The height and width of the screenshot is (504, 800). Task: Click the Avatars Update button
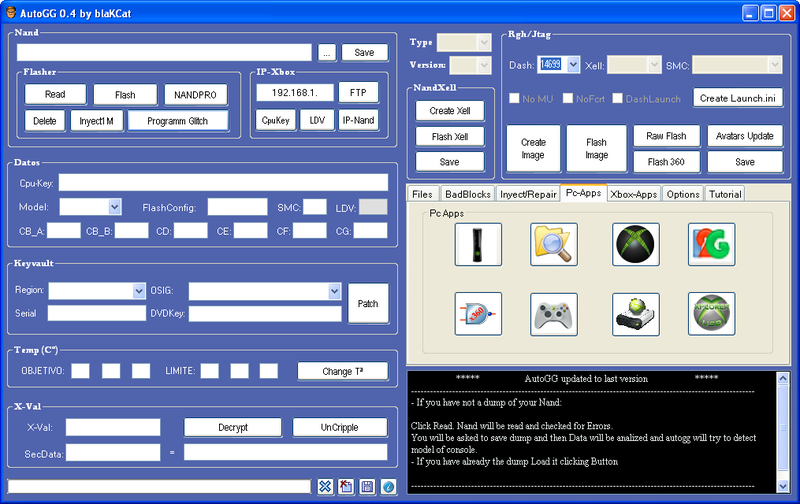coord(745,136)
